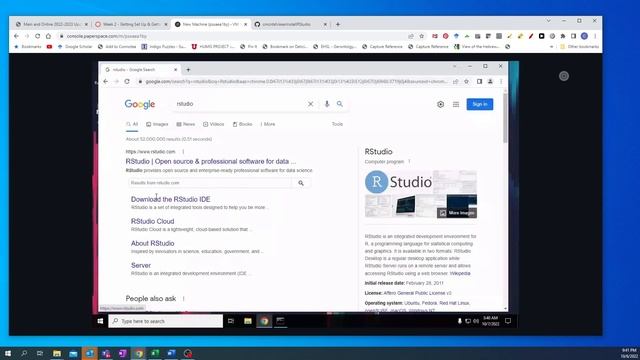The image size is (640, 360).
Task: Follow the Wikipedia link in RStudio panel
Action: pos(460,273)
